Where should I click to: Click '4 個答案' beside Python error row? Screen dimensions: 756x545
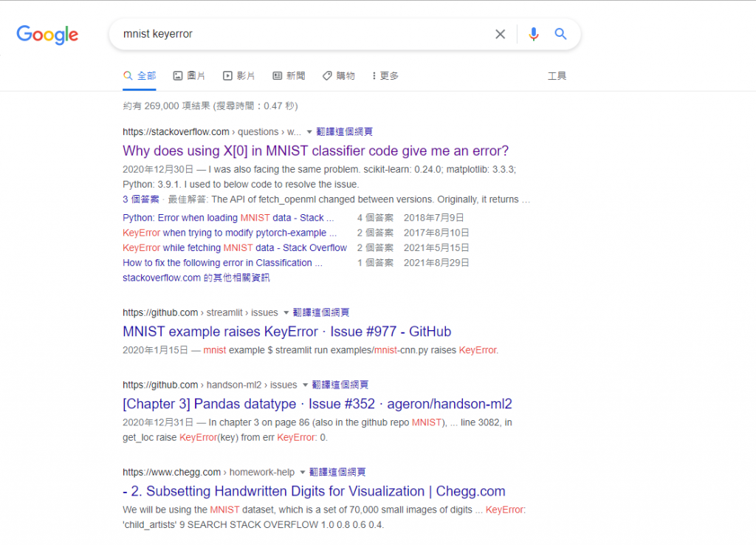[375, 218]
